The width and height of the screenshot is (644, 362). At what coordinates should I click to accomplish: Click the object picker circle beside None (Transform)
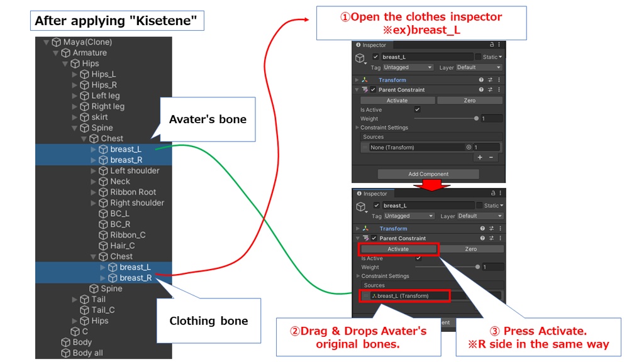coord(469,147)
